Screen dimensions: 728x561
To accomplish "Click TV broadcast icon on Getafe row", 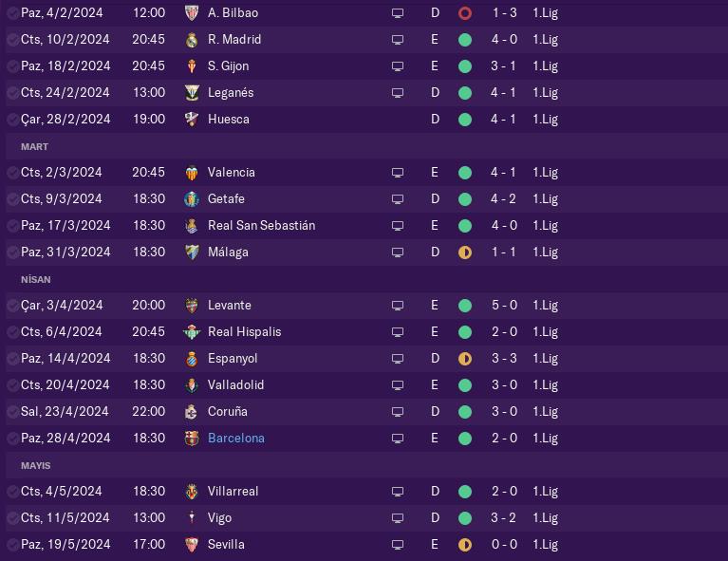I will click(x=398, y=199).
